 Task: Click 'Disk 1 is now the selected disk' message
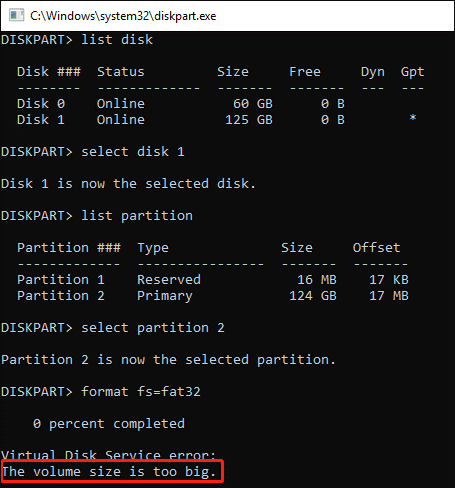128,184
